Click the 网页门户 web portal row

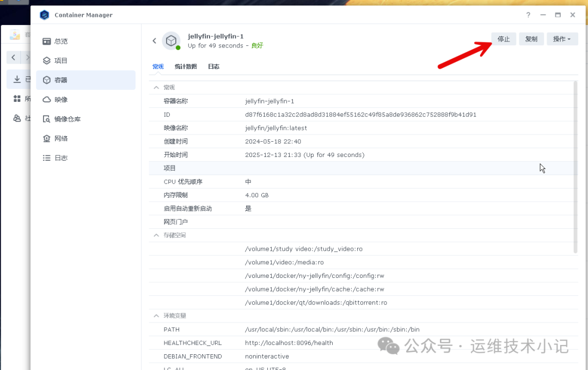[x=363, y=222]
